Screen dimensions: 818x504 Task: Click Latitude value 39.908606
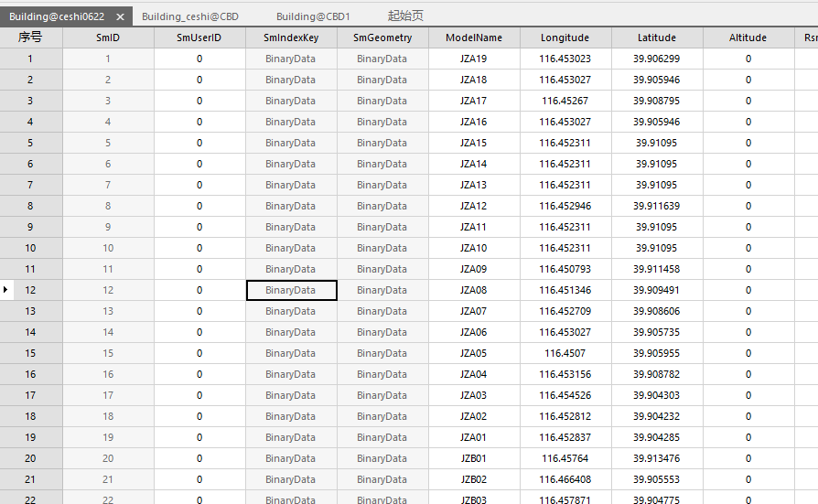(657, 311)
